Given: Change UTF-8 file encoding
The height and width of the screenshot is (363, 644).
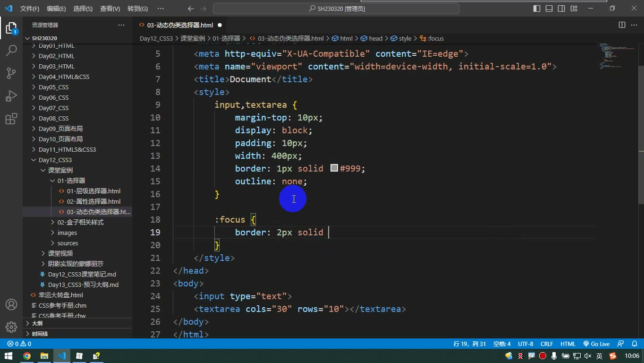Looking at the screenshot, I should [525, 344].
